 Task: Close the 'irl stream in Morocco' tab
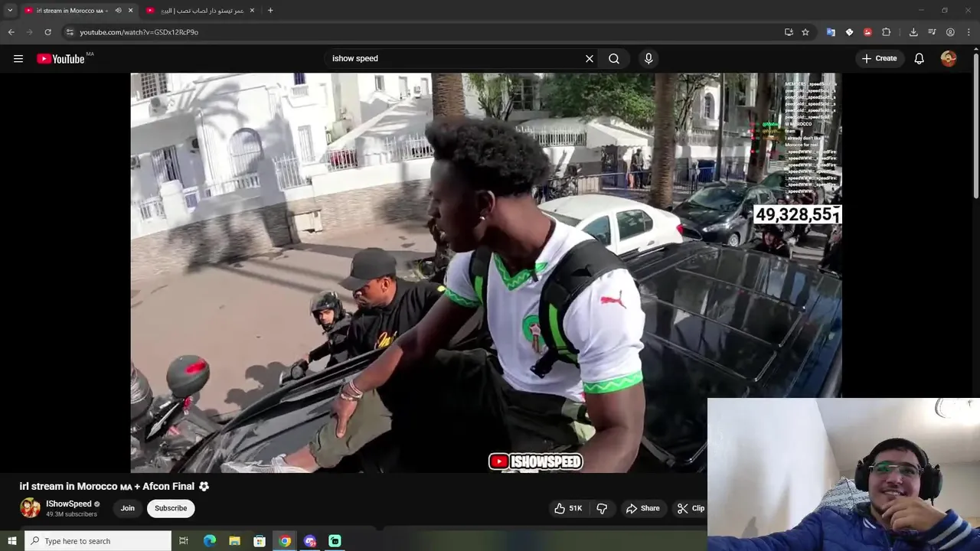click(x=130, y=10)
